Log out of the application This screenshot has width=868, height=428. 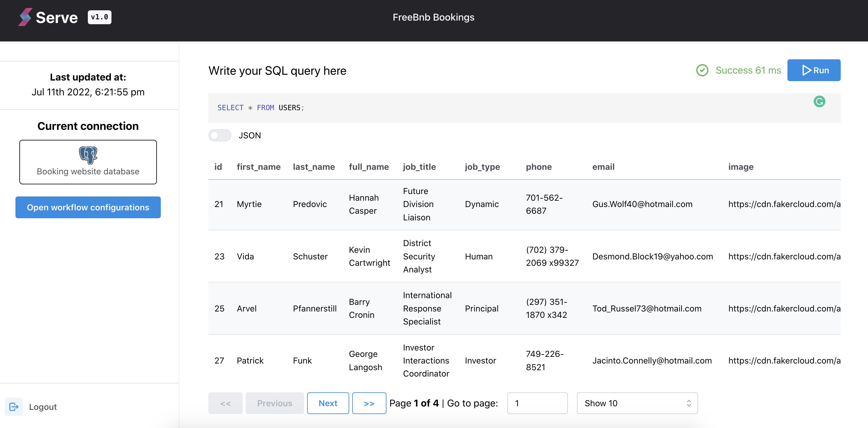[43, 407]
